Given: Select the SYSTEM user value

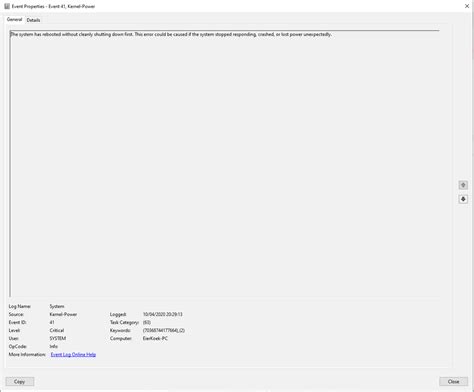Looking at the screenshot, I should (58, 338).
